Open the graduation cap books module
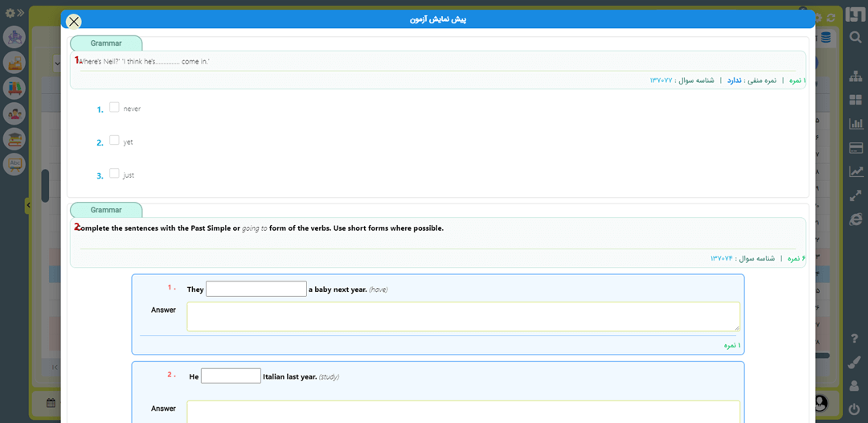Screen dimensions: 868x423 click(14, 139)
